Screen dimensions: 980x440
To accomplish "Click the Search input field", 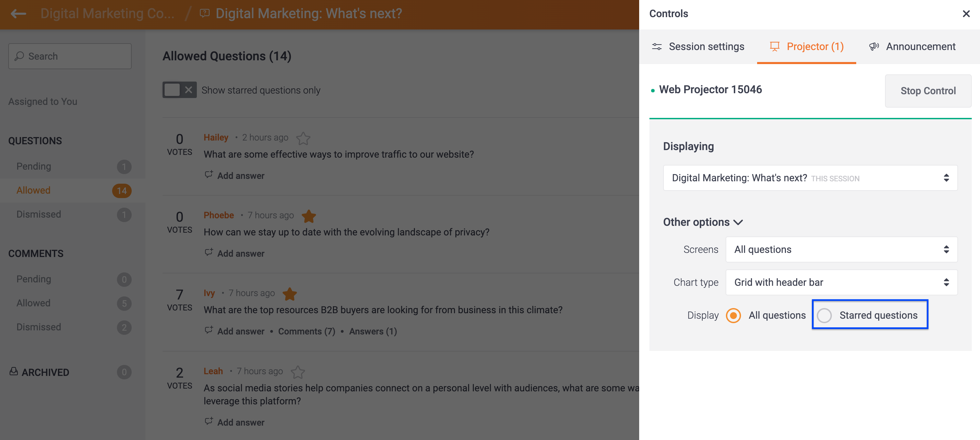I will (x=70, y=56).
